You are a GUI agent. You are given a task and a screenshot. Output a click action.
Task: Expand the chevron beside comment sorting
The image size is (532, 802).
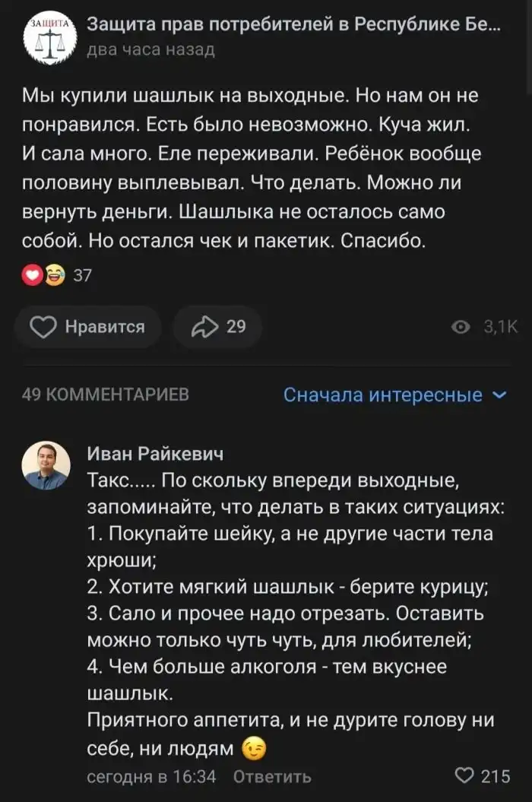[499, 395]
